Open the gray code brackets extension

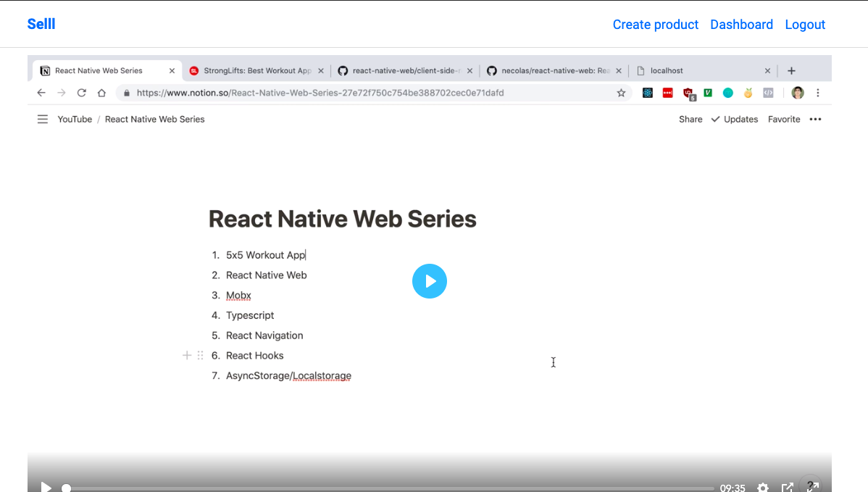[x=768, y=93]
